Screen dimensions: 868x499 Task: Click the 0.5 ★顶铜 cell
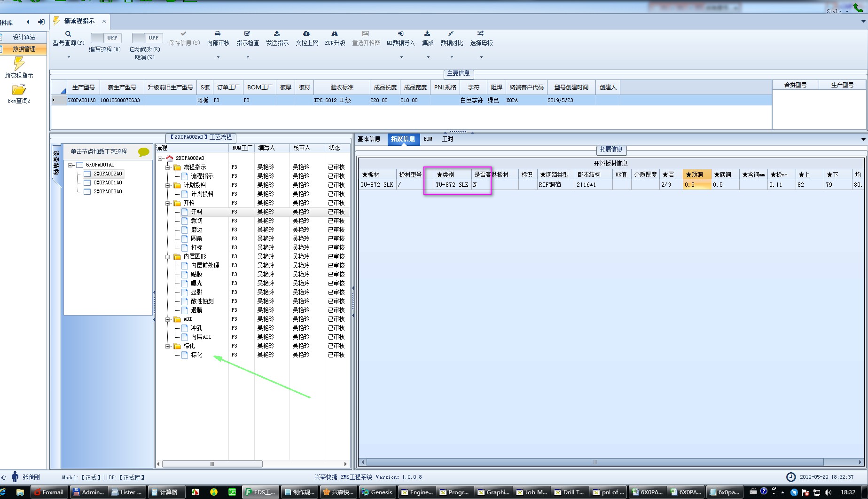pyautogui.click(x=697, y=185)
